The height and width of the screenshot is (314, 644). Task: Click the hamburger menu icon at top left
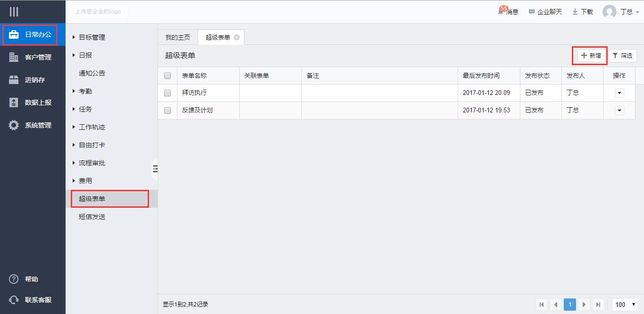14,12
